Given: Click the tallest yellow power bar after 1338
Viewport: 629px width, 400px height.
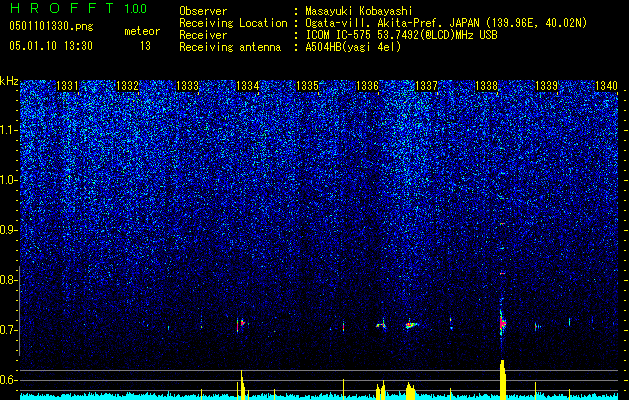Looking at the screenshot, I should tap(503, 380).
